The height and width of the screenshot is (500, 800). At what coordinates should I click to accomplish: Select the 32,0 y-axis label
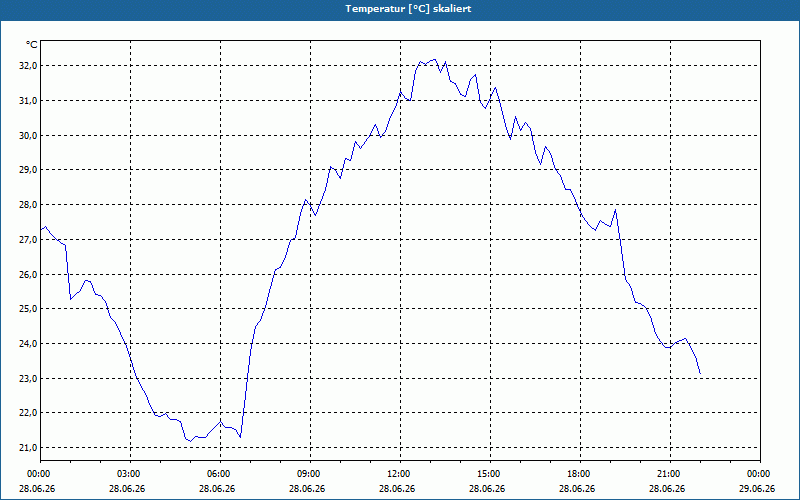[29, 66]
